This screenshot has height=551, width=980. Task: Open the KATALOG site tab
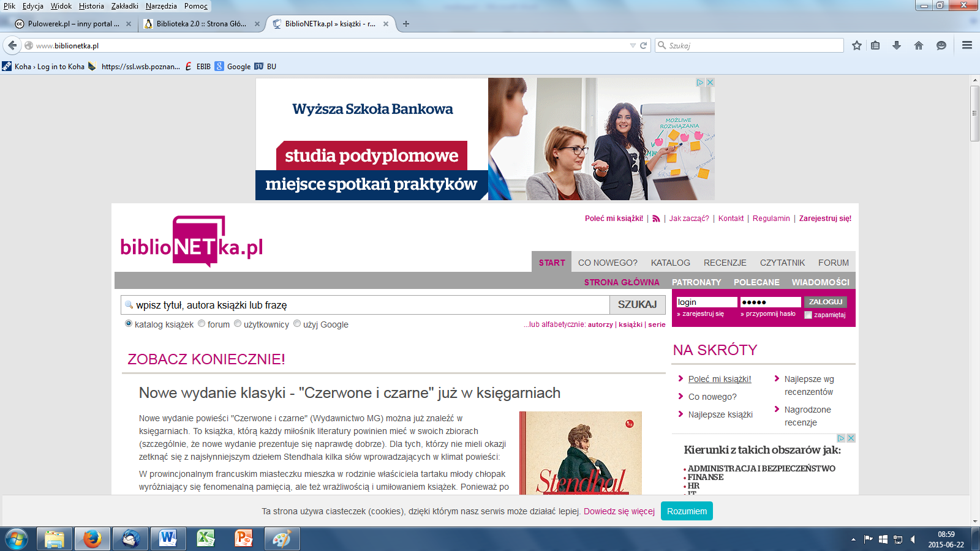coord(670,263)
